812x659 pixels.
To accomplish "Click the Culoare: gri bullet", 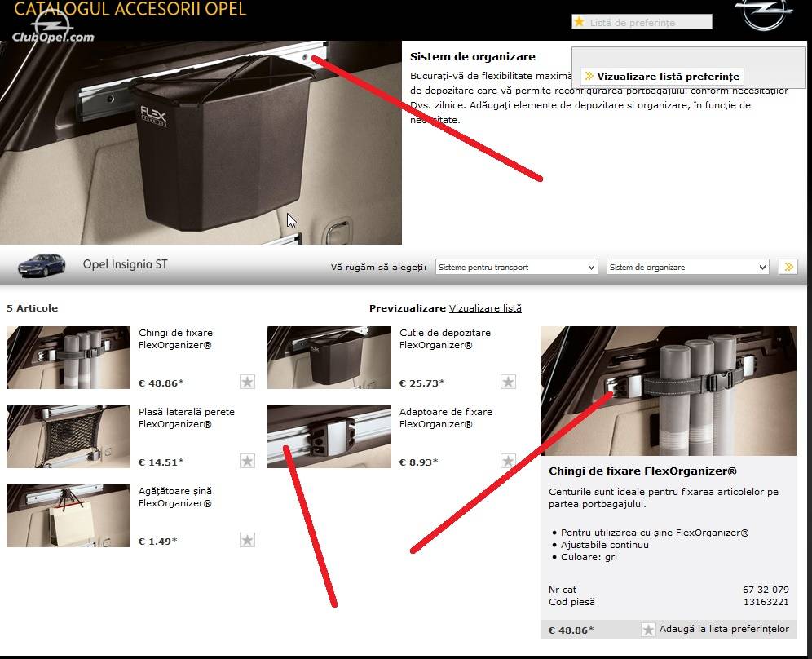I will [589, 557].
